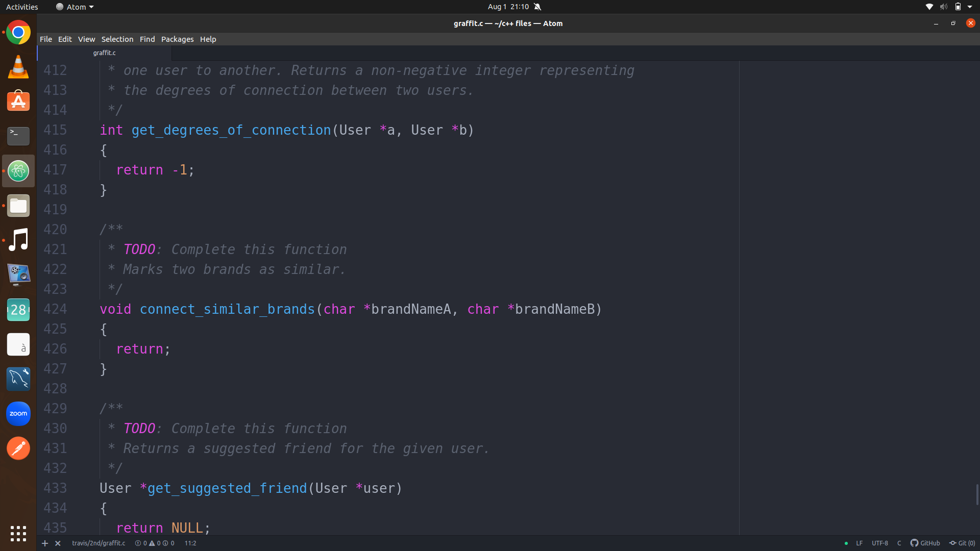Launch MySQL Workbench from dock
980x551 pixels.
(18, 379)
